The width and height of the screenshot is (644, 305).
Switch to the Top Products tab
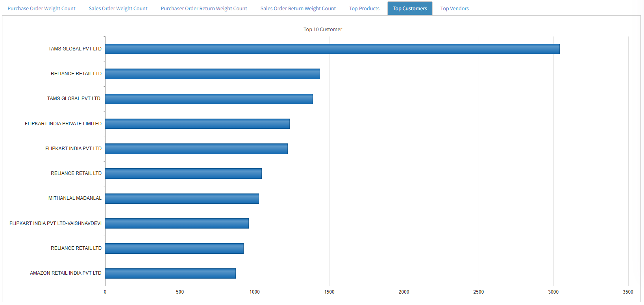click(x=364, y=8)
